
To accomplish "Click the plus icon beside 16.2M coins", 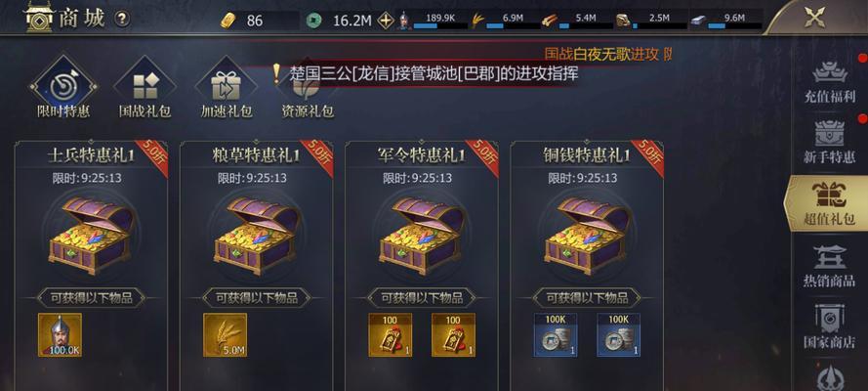I will (386, 22).
